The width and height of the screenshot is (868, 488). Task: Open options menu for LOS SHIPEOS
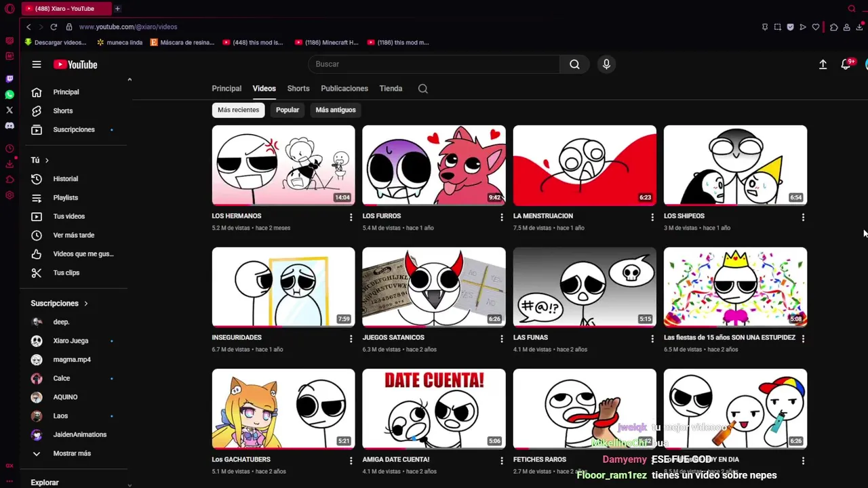(803, 218)
